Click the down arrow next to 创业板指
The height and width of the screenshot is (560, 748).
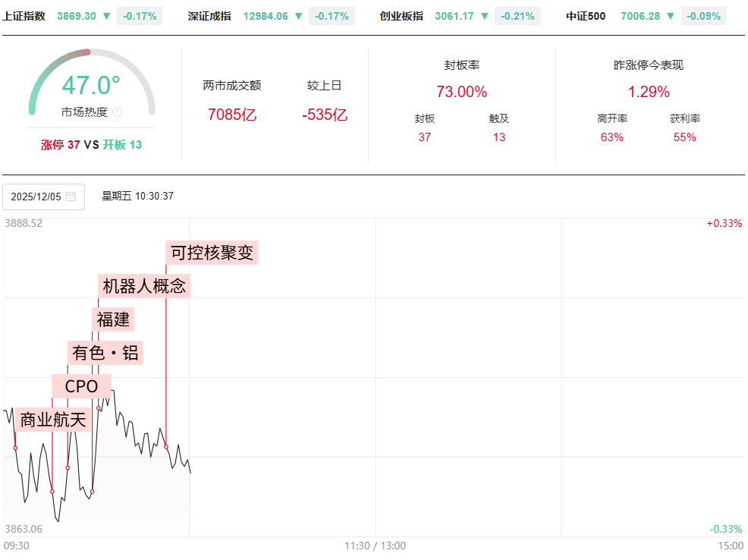click(x=485, y=16)
